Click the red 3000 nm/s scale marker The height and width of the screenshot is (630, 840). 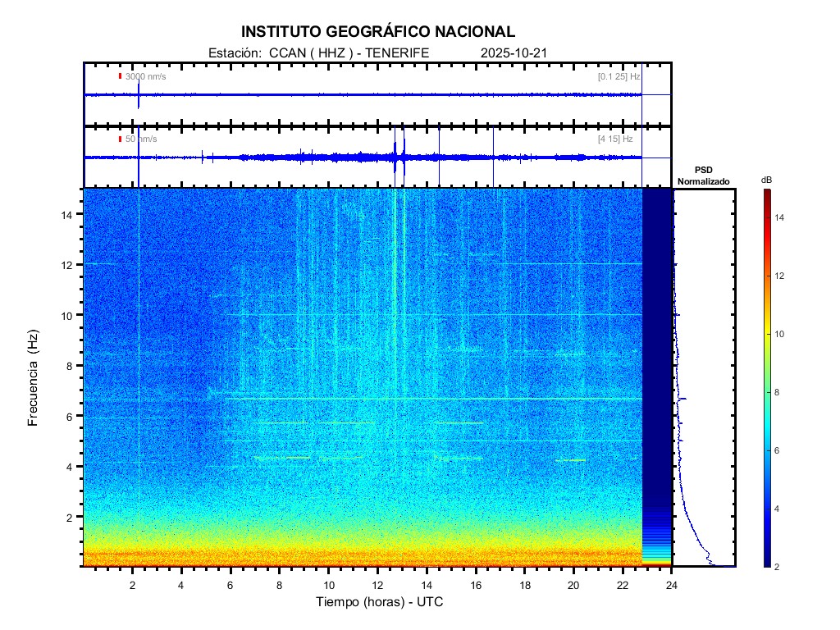[x=120, y=76]
